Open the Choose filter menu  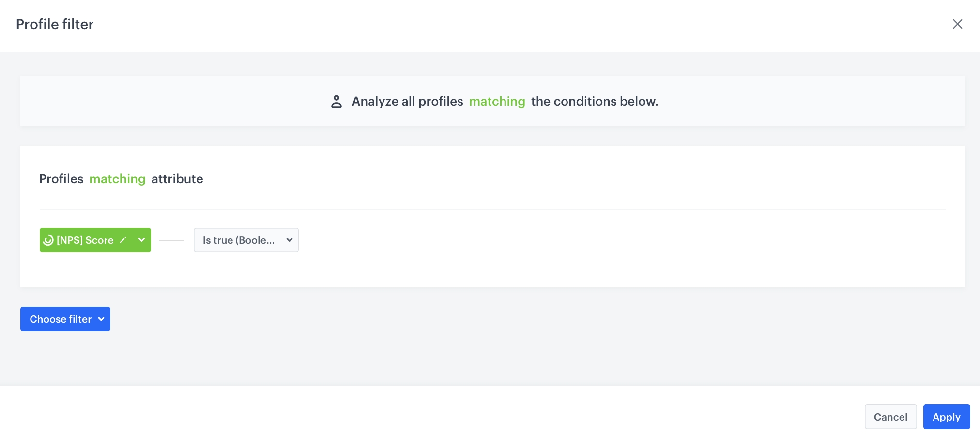click(61, 319)
